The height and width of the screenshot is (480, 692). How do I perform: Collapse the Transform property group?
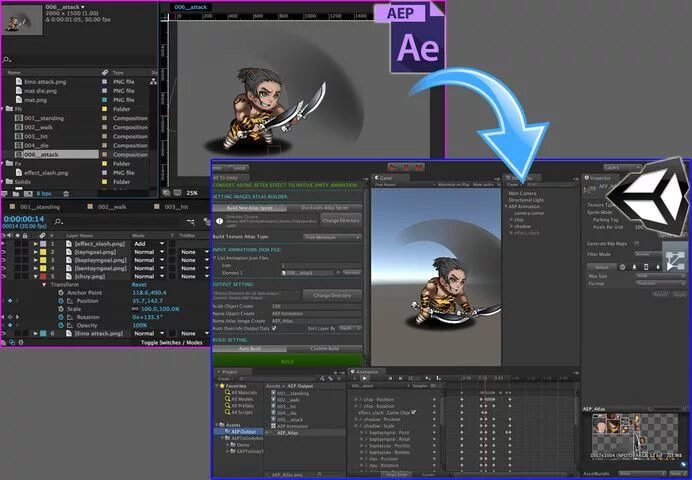coord(44,285)
